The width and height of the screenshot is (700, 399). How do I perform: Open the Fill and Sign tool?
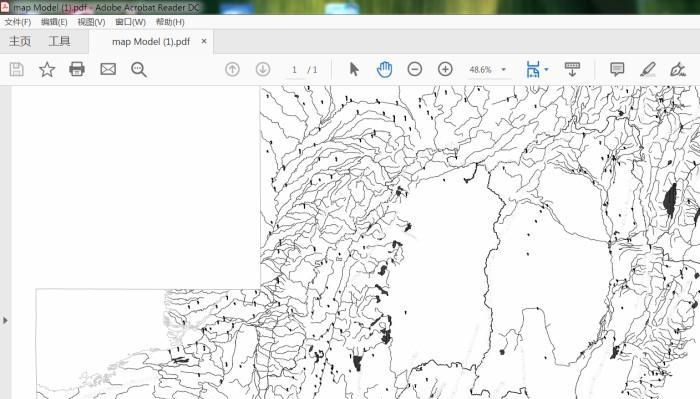point(678,69)
